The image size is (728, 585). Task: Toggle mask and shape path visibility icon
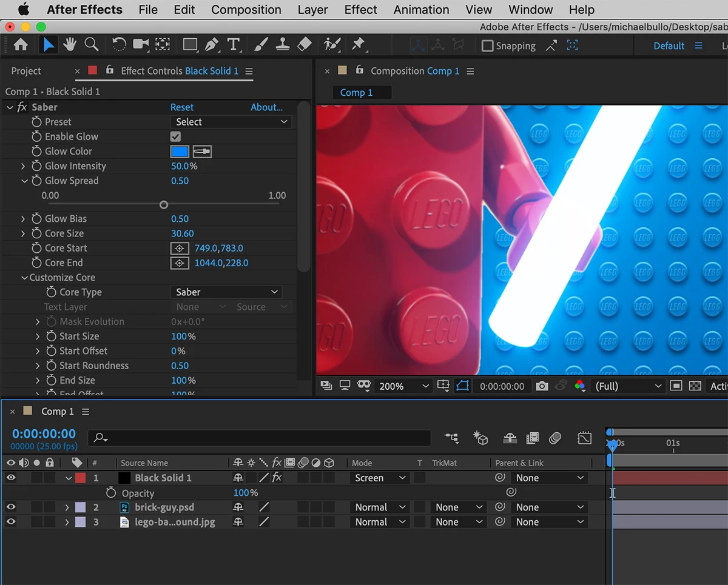pyautogui.click(x=462, y=386)
